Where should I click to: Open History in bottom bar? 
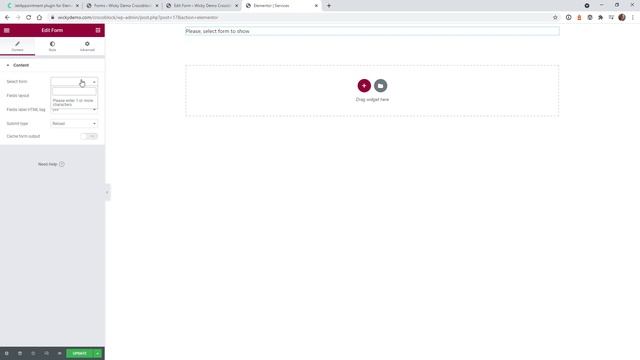[33, 353]
